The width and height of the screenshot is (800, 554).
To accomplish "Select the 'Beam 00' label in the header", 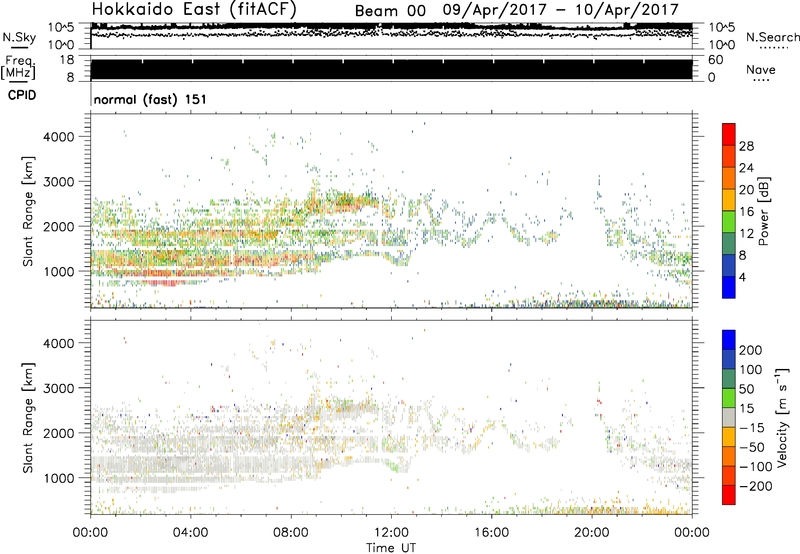I will pyautogui.click(x=390, y=11).
